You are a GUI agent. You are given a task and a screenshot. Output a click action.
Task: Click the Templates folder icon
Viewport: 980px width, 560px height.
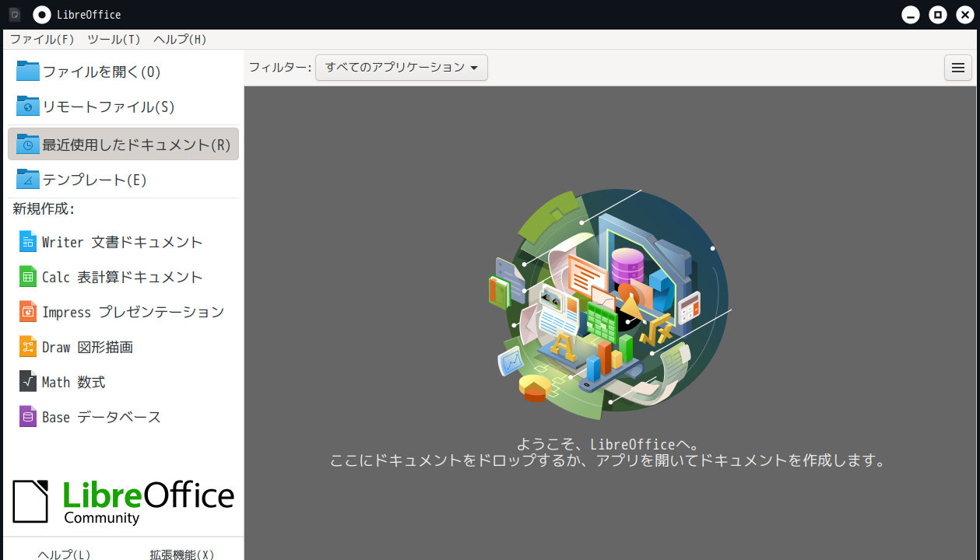coord(27,180)
